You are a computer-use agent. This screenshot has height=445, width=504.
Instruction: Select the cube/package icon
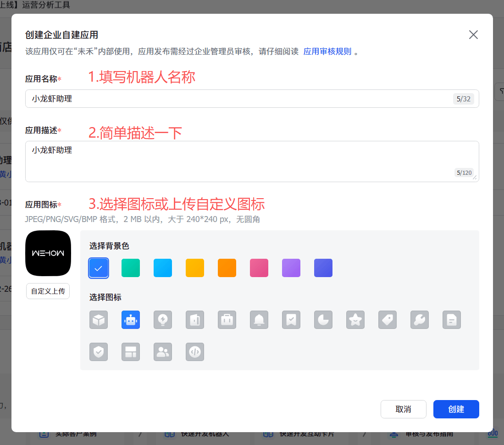click(99, 320)
